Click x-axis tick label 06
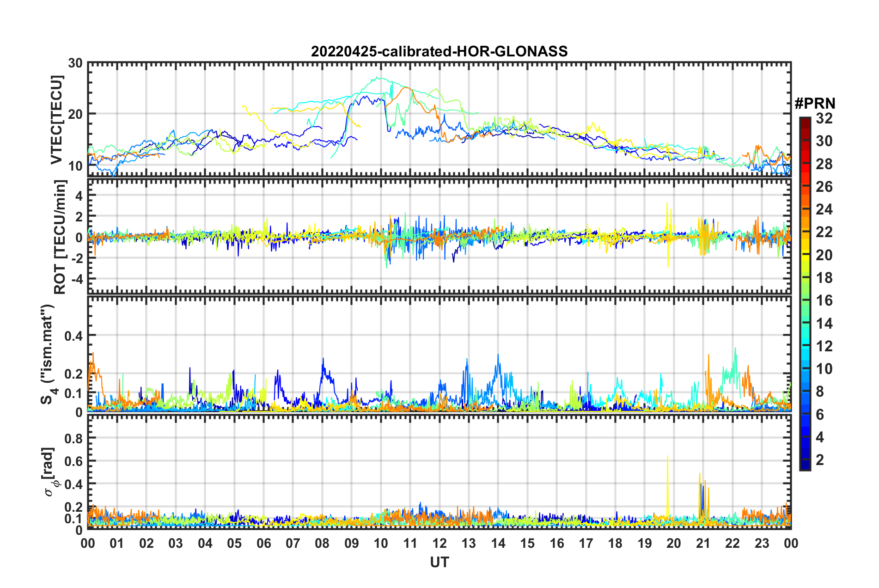The image size is (879, 588). coord(264,543)
